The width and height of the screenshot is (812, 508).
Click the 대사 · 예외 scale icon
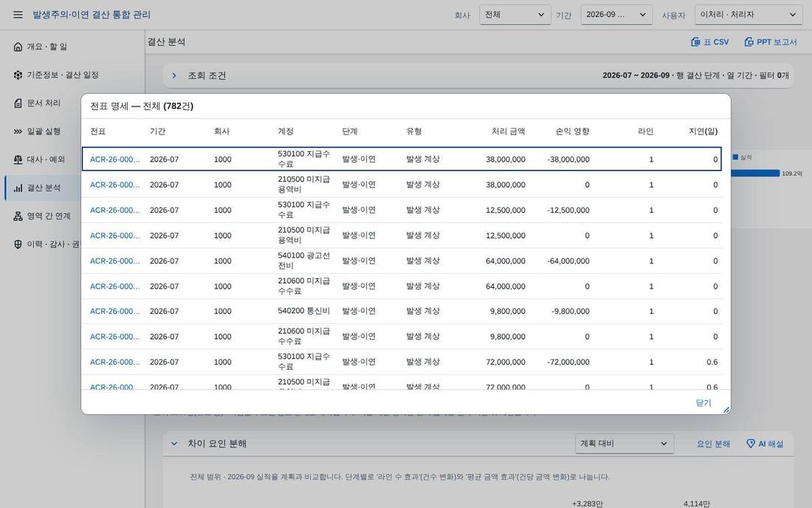click(x=18, y=159)
